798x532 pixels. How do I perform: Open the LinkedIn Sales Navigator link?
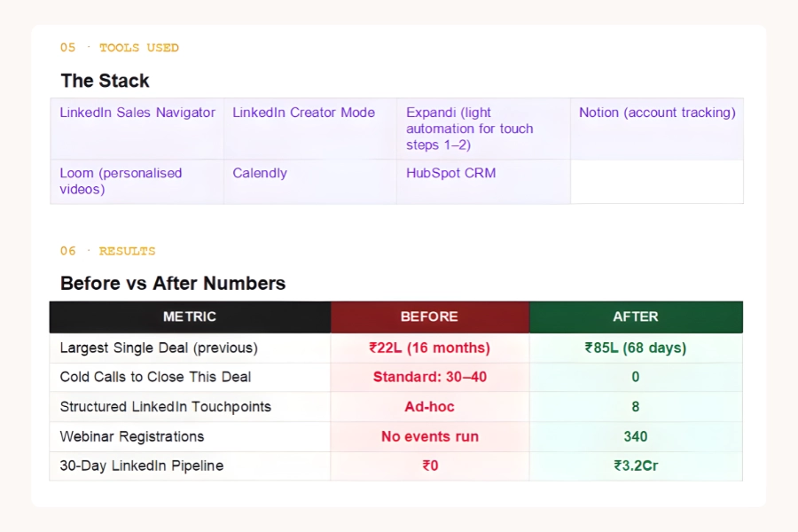pos(137,113)
